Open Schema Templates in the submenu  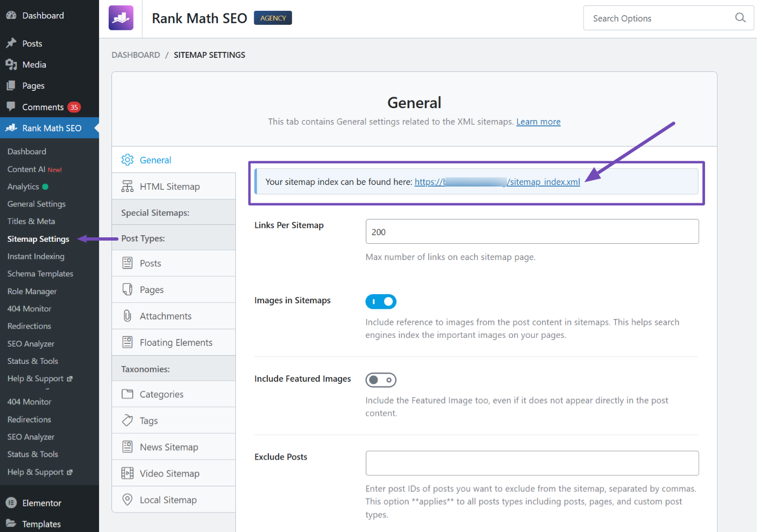tap(40, 274)
